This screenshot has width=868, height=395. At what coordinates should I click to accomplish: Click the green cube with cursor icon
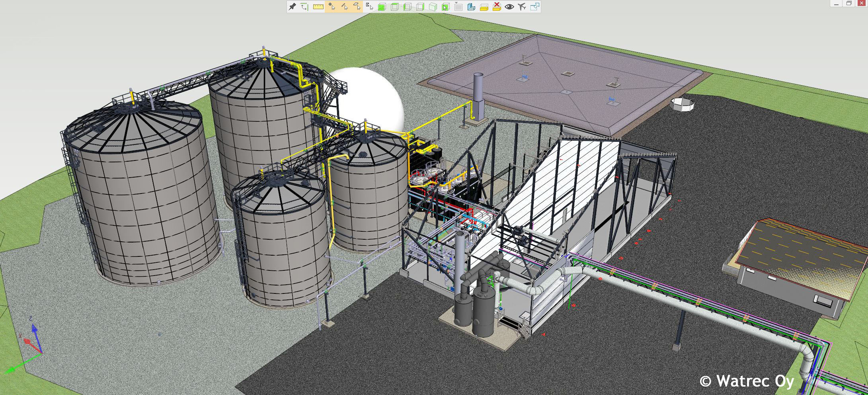[446, 7]
